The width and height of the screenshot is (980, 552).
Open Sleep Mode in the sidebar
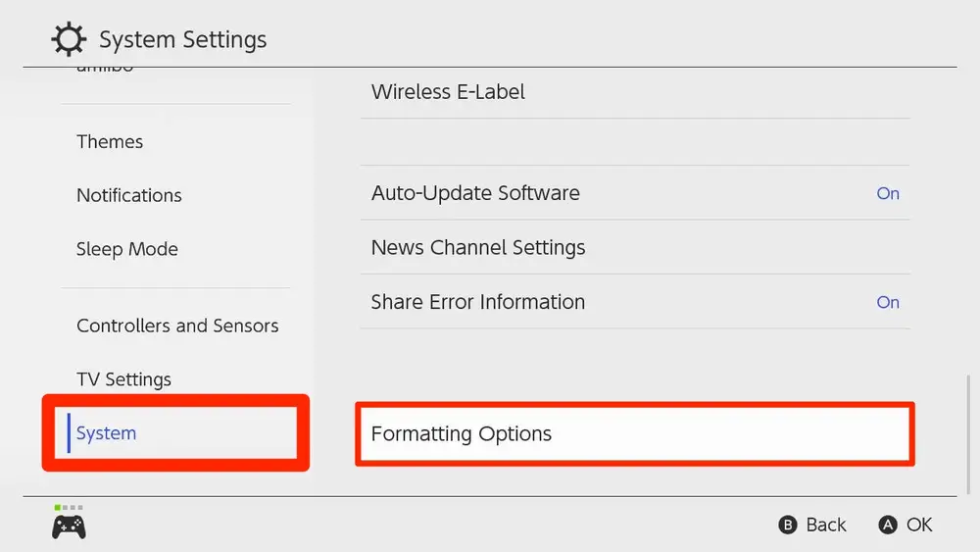coord(127,249)
